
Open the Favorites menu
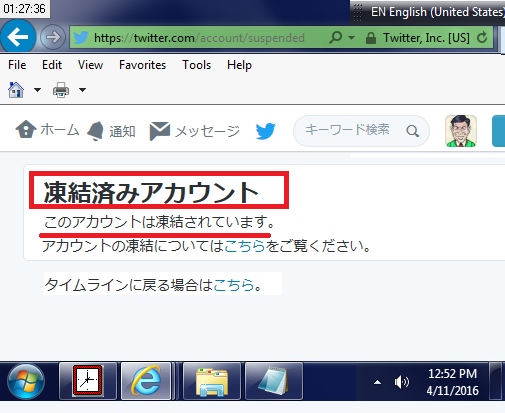tap(142, 65)
